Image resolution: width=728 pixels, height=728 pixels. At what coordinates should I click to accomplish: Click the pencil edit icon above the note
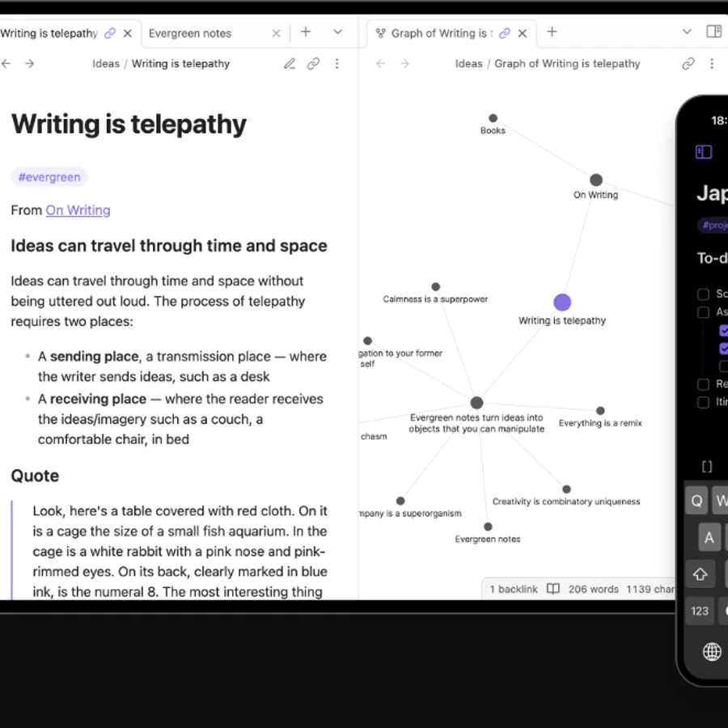[x=289, y=63]
